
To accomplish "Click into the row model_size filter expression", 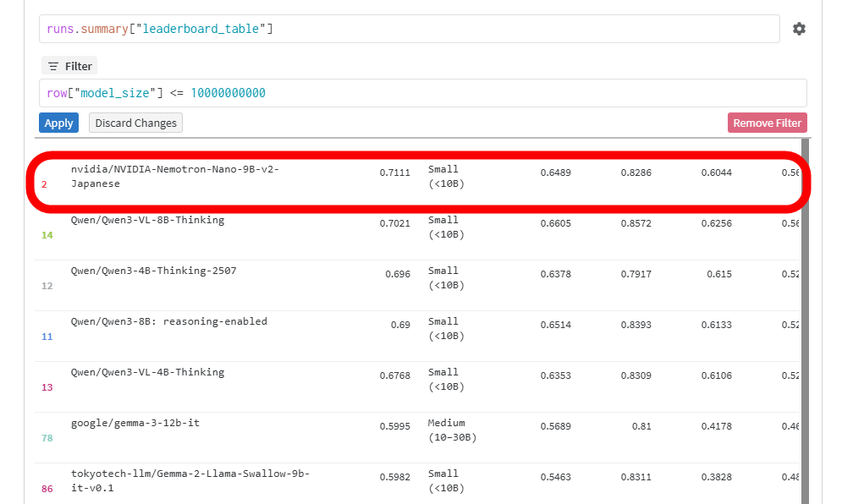I will [x=422, y=93].
